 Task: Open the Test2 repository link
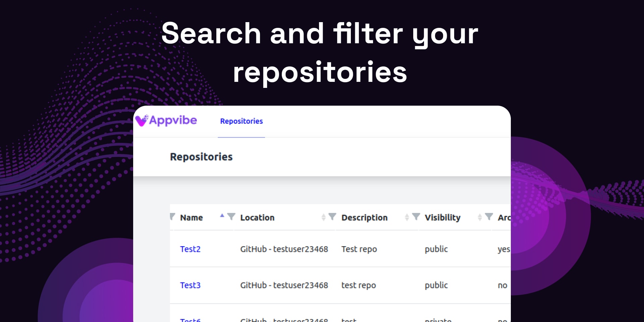[190, 249]
